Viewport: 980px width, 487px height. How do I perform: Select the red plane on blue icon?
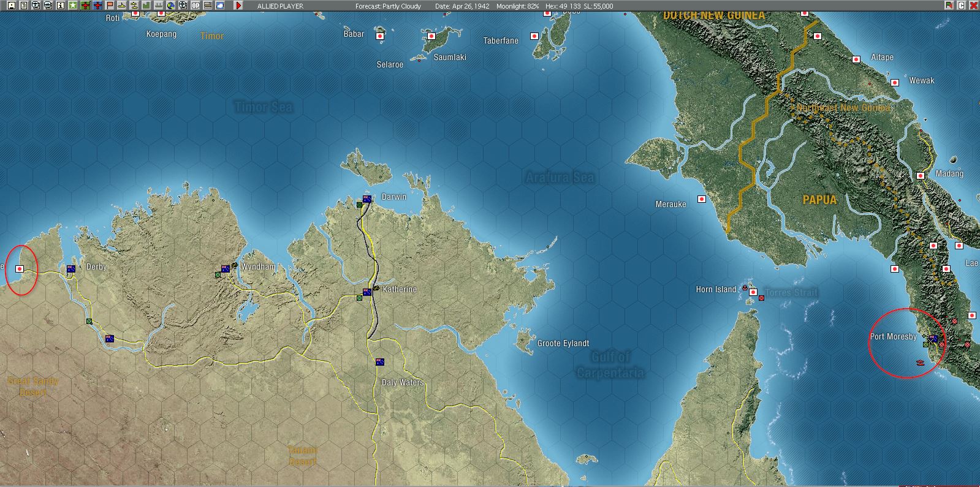coord(97,6)
